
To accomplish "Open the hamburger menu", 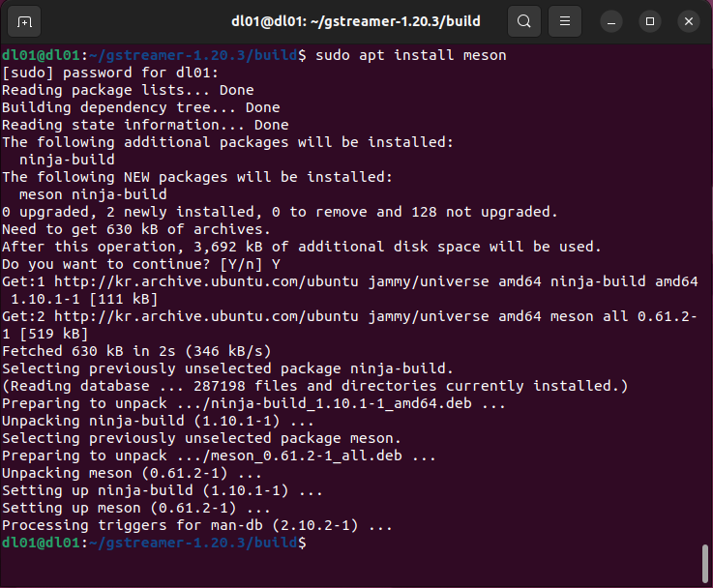I will click(565, 21).
